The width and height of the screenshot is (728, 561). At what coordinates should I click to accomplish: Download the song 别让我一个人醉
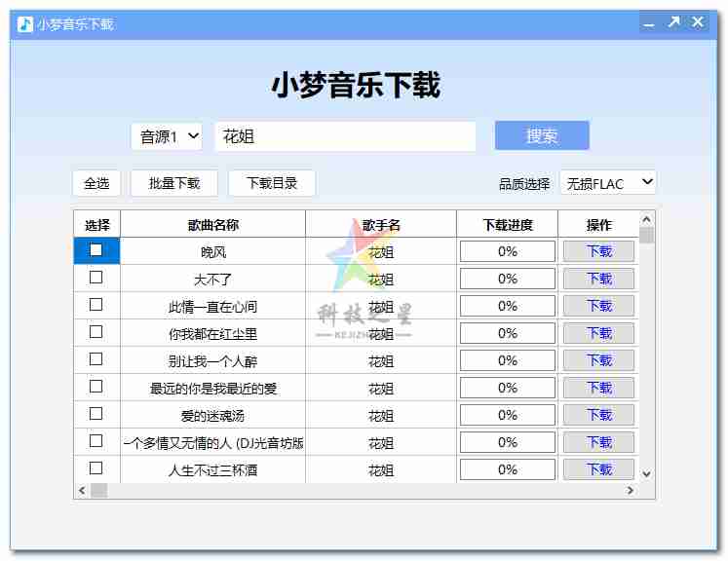pyautogui.click(x=599, y=360)
